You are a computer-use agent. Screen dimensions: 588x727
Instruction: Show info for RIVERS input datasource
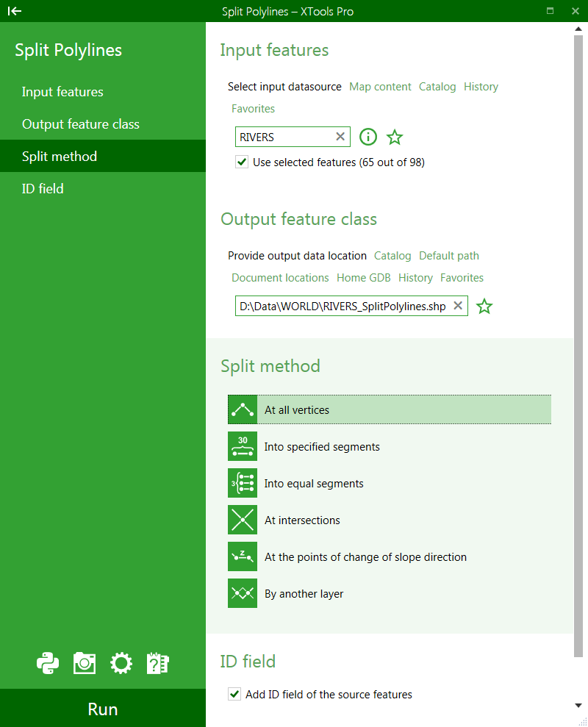(x=368, y=137)
